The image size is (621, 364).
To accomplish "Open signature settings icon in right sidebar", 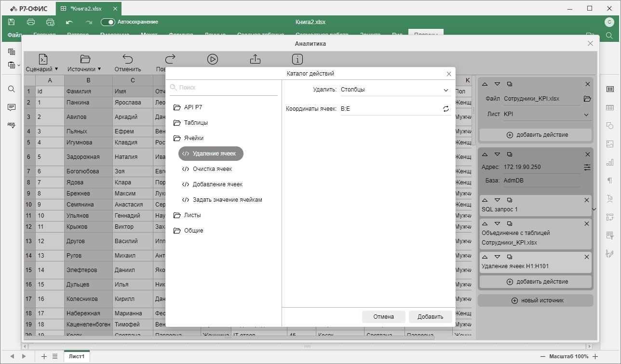I will [610, 253].
